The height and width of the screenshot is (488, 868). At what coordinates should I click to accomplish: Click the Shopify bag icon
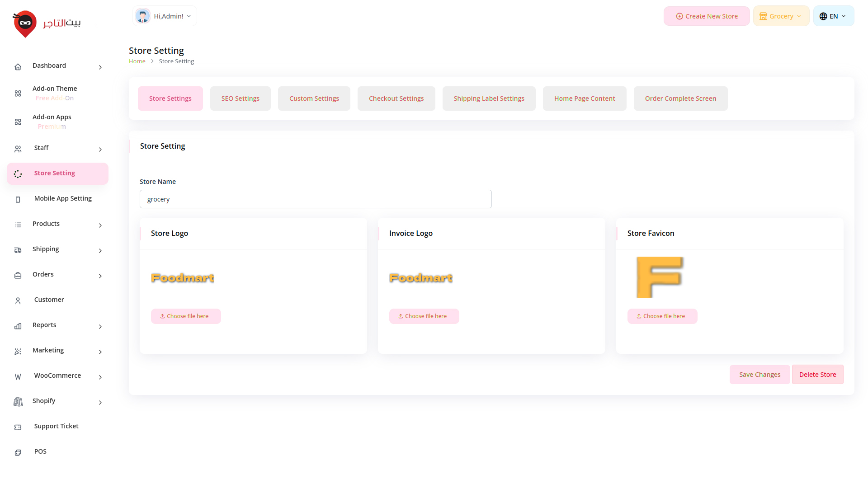tap(18, 402)
